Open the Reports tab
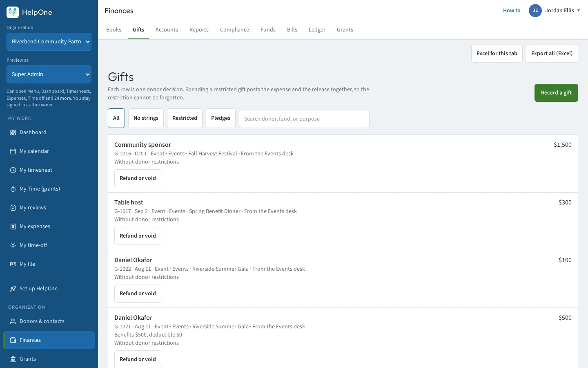The image size is (588, 368). (199, 30)
